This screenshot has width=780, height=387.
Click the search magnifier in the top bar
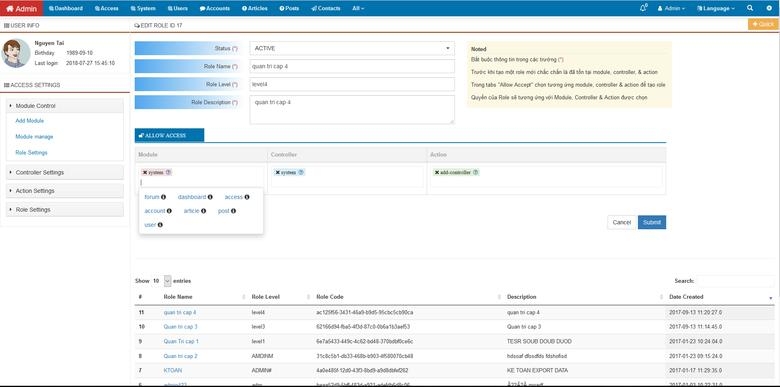(750, 8)
